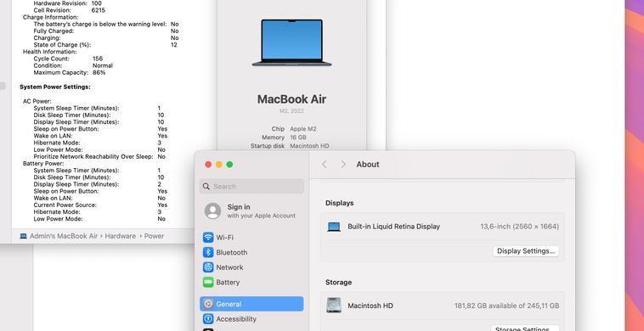
Task: Click Admin's MacBook Air in path bar
Action: 64,236
